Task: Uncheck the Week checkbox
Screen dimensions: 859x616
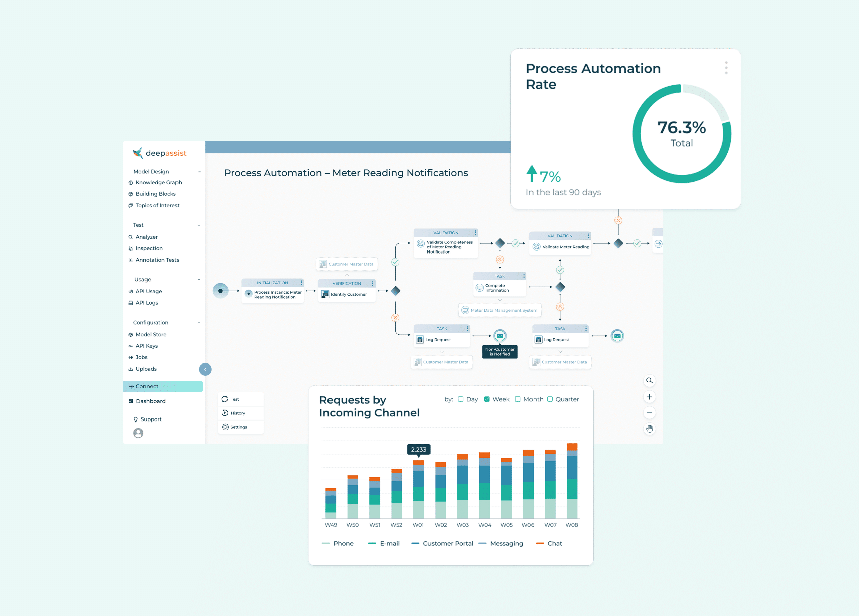Action: point(487,399)
